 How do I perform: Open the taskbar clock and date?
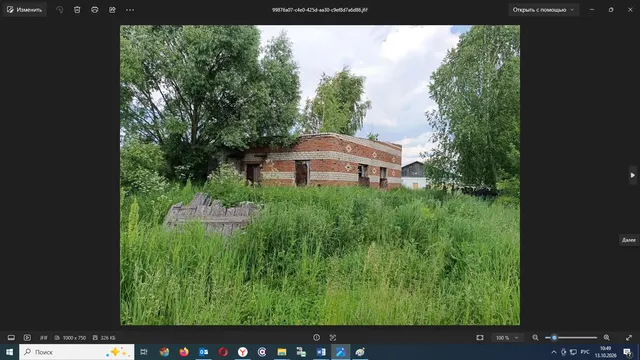(x=605, y=352)
